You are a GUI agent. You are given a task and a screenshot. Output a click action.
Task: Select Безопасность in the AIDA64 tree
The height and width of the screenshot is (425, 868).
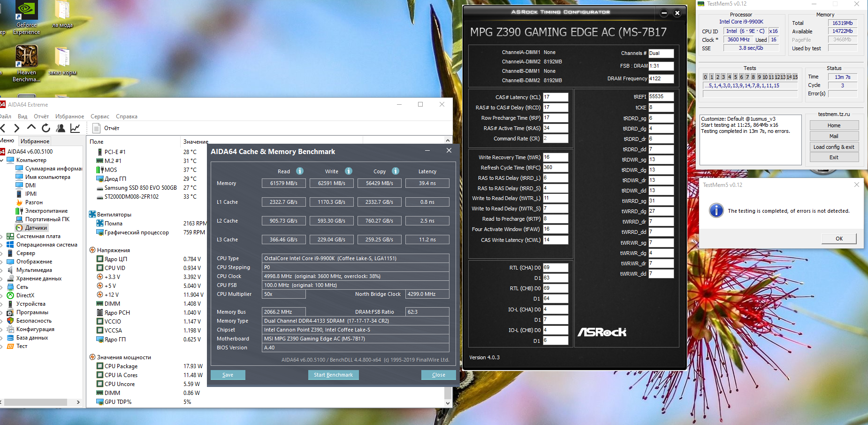pos(29,321)
